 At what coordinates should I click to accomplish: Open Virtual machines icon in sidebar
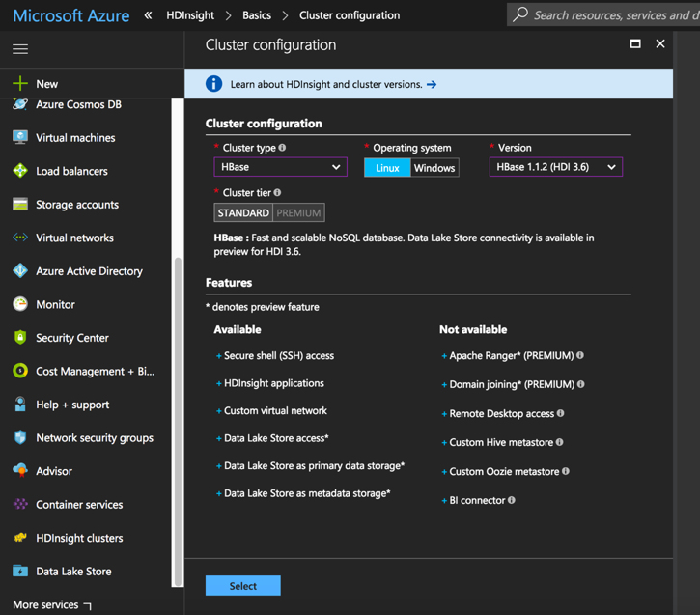20,138
